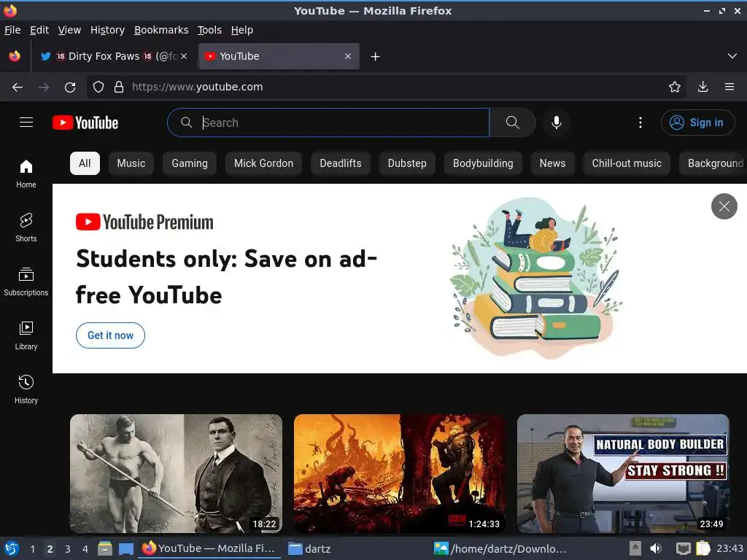The width and height of the screenshot is (747, 560).
Task: Expand the list all tabs chevron
Action: tap(732, 56)
